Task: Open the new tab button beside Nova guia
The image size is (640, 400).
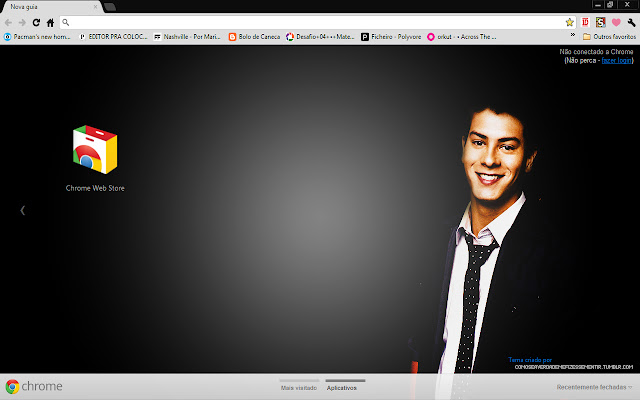Action: click(x=109, y=7)
